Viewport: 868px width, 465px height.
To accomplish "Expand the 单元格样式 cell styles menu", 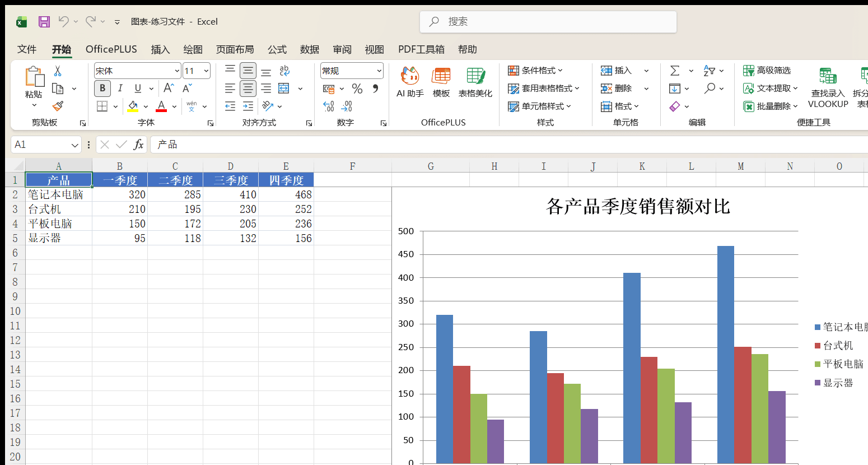I will point(539,106).
